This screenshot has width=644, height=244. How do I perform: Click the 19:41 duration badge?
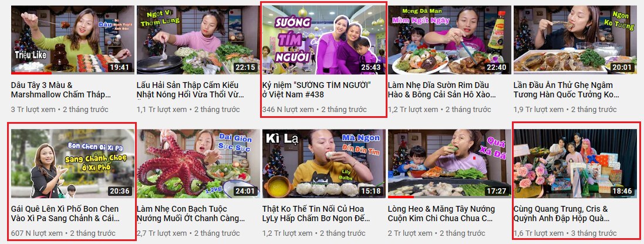[x=120, y=67]
